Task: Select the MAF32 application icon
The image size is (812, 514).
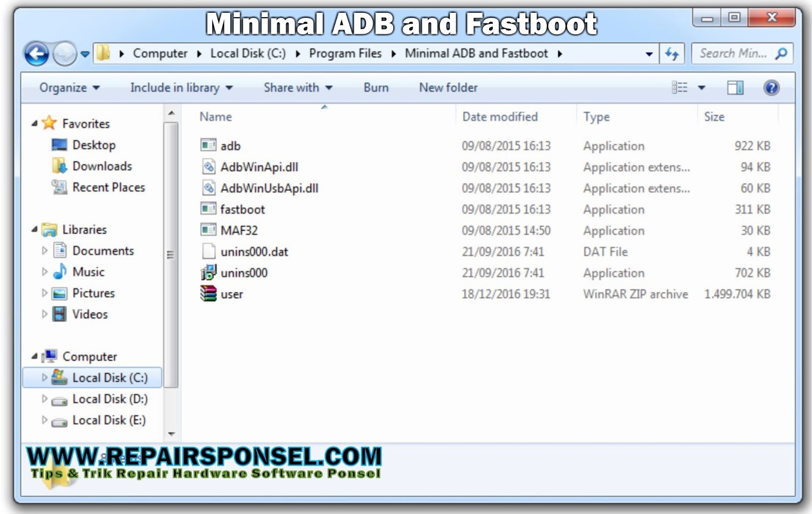Action: 208,230
